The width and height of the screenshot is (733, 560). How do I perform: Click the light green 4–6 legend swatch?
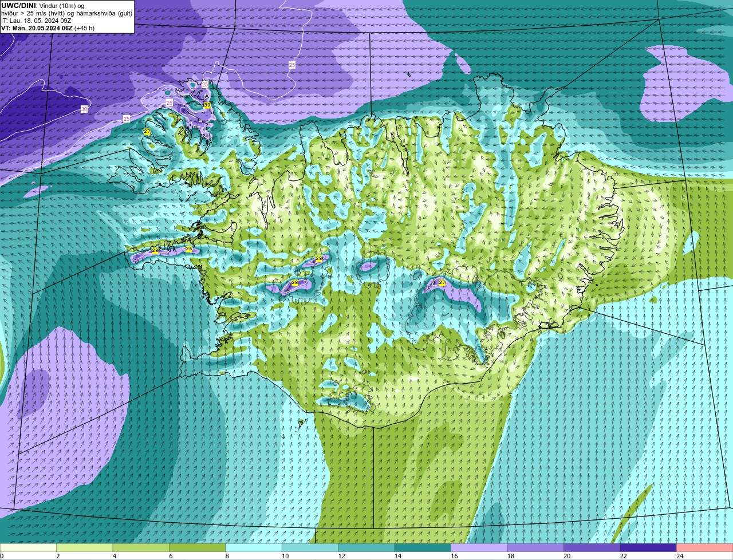141,547
